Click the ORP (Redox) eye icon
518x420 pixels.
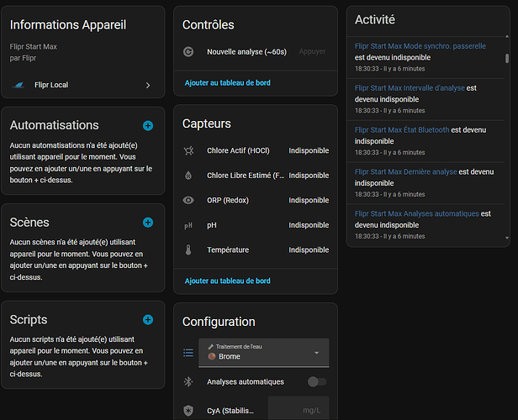188,200
